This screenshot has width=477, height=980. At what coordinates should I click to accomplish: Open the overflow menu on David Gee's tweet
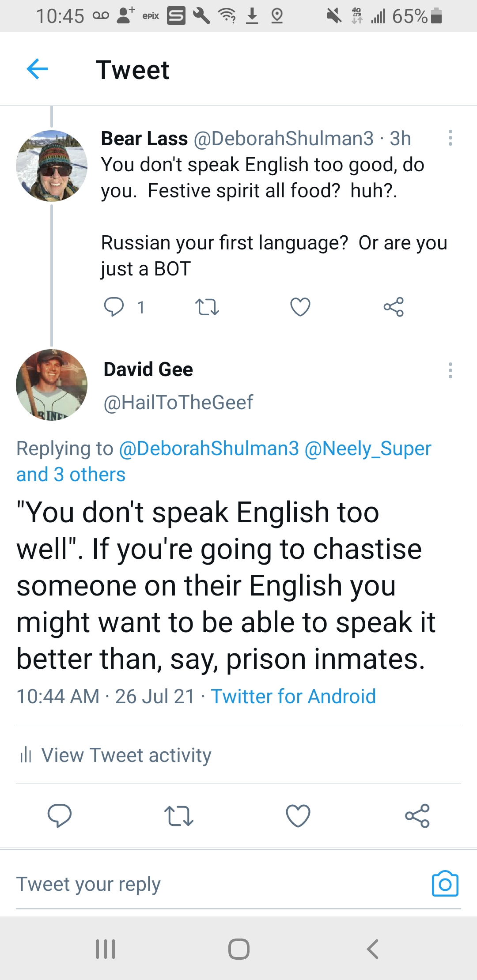(x=450, y=370)
